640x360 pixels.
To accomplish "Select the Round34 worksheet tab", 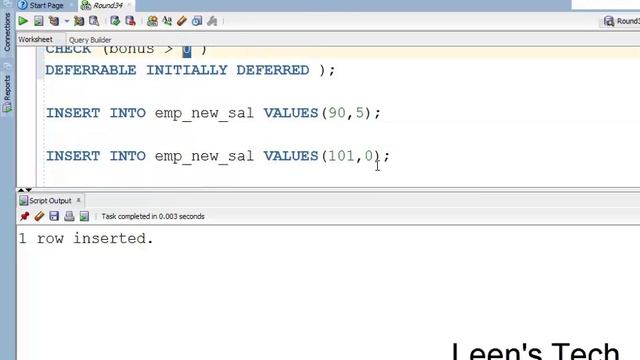I will tap(107, 5).
